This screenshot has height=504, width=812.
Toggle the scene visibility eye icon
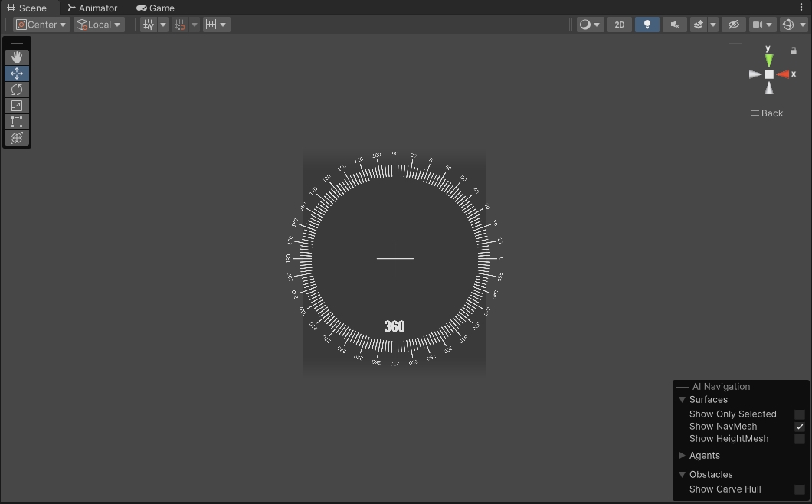click(733, 24)
